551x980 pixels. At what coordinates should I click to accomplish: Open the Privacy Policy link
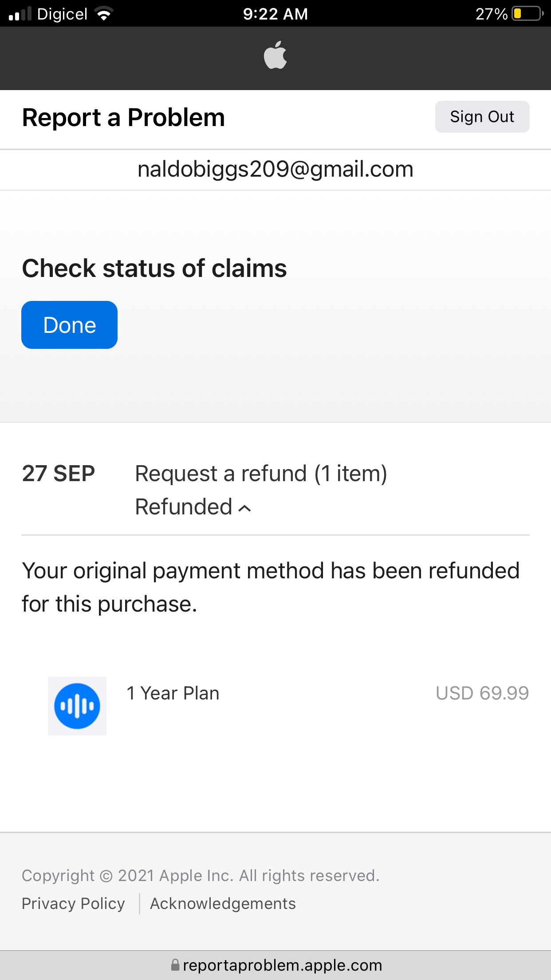click(x=73, y=904)
